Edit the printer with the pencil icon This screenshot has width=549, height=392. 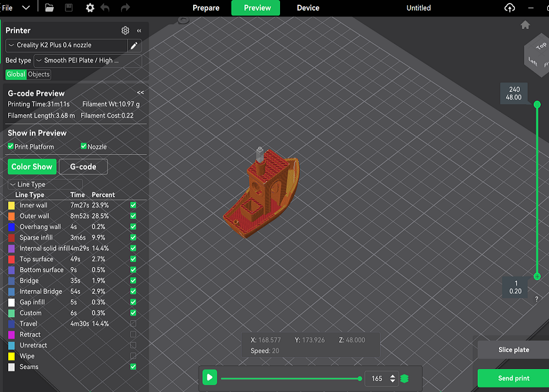[134, 45]
